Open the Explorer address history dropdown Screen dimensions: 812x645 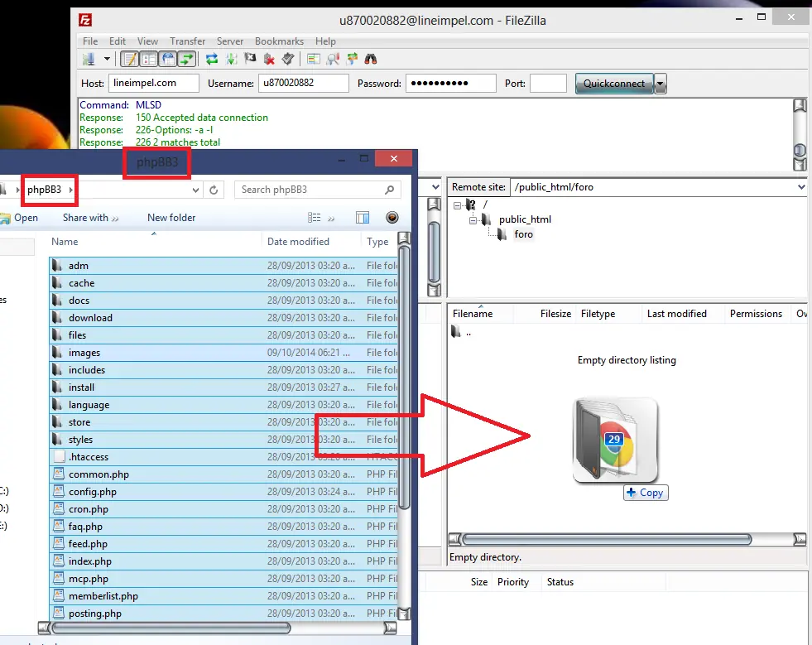tap(195, 190)
